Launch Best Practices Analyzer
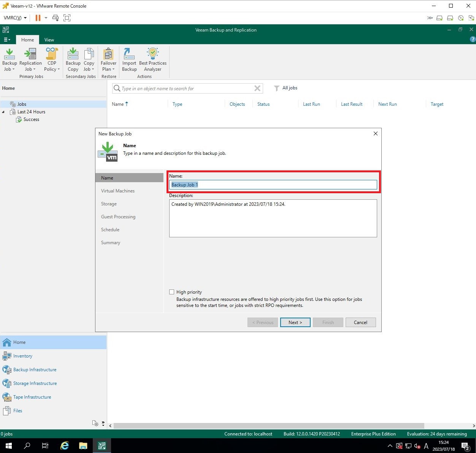Image resolution: width=476 pixels, height=453 pixels. coord(153,60)
